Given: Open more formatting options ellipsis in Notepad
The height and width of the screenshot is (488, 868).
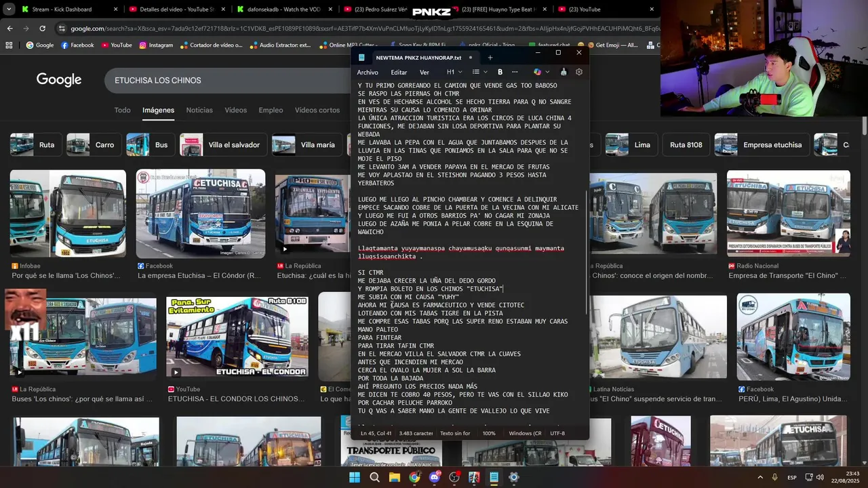Looking at the screenshot, I should click(515, 72).
